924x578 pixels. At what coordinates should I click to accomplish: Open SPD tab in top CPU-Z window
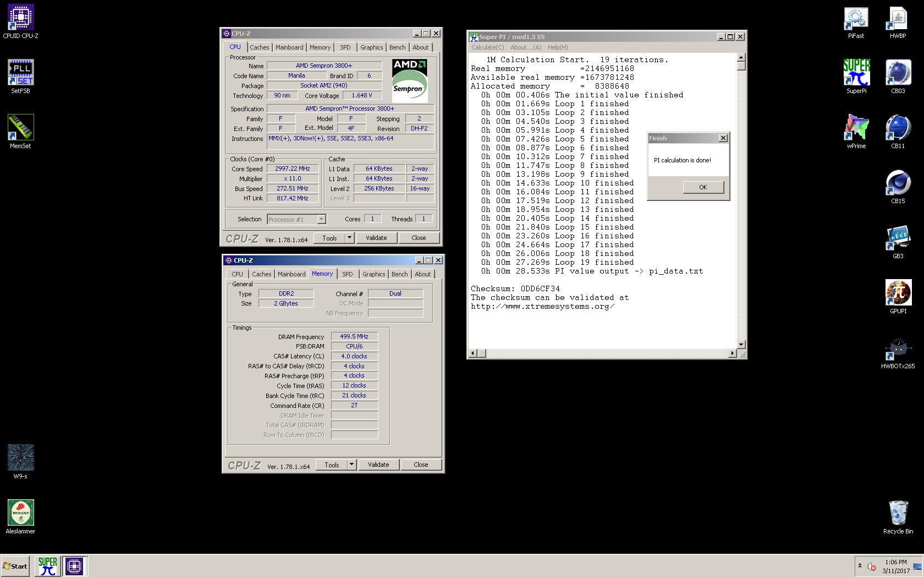click(345, 47)
